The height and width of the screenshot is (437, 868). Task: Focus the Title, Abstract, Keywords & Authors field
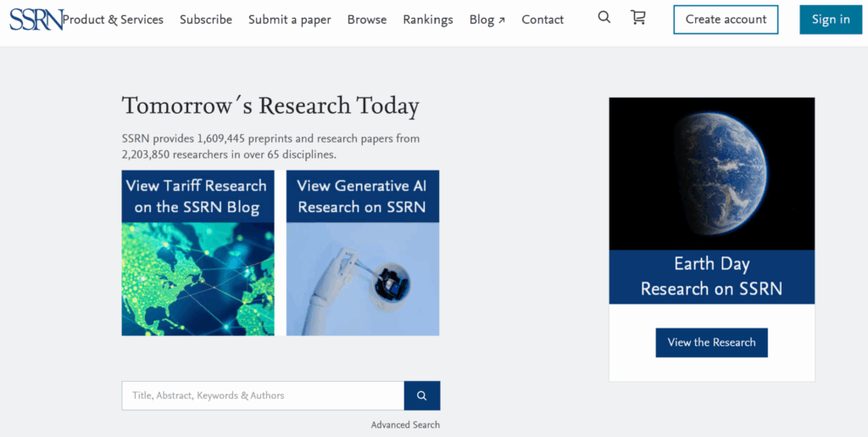[263, 395]
